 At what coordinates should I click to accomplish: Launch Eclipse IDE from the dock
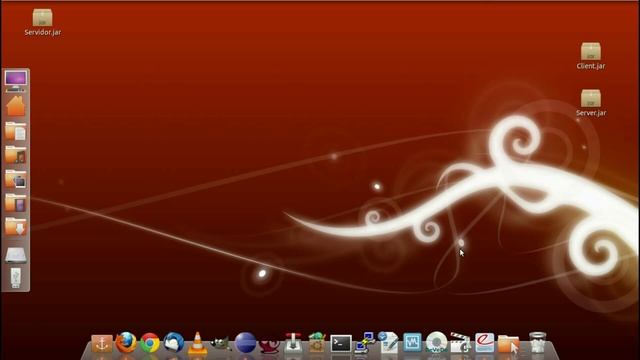pyautogui.click(x=245, y=342)
